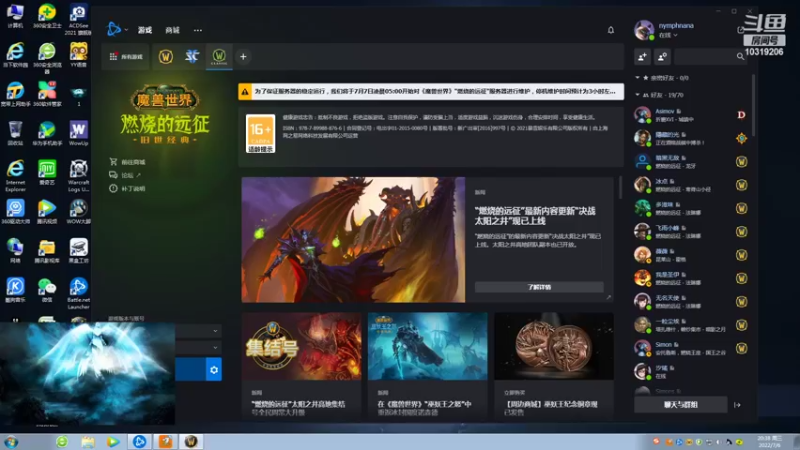Open Tencent Video player in taskbar
This screenshot has height=450, width=800.
pos(113,441)
